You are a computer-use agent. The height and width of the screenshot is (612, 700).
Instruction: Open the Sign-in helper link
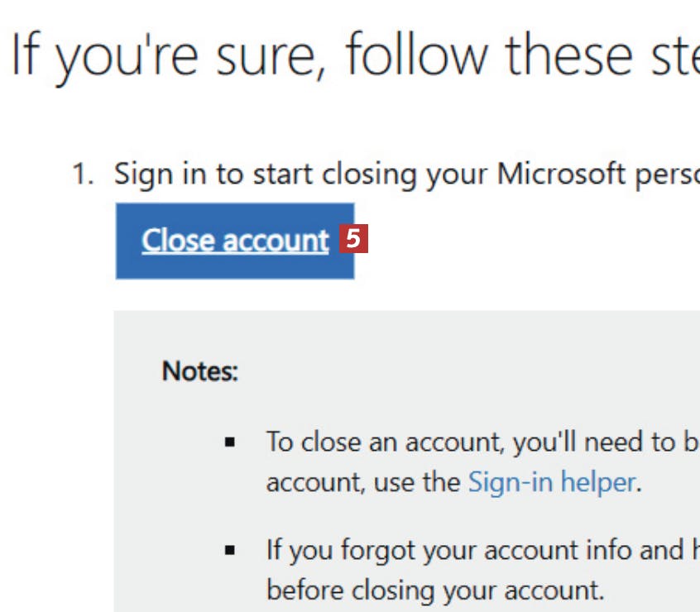(x=551, y=481)
